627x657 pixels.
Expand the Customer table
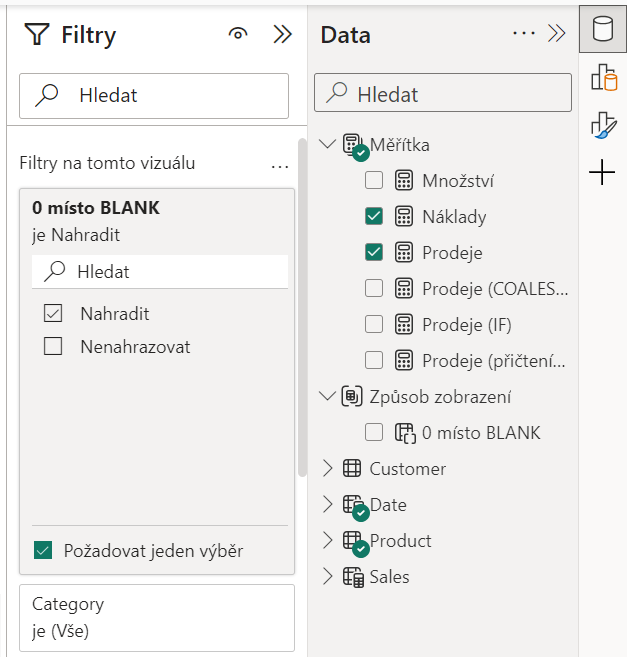click(x=327, y=468)
